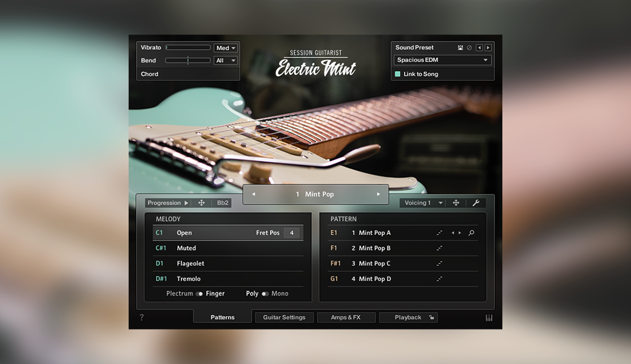Viewport: 631px width, 364px height.
Task: Click the step icon on Mint Pop B
Action: [x=439, y=248]
